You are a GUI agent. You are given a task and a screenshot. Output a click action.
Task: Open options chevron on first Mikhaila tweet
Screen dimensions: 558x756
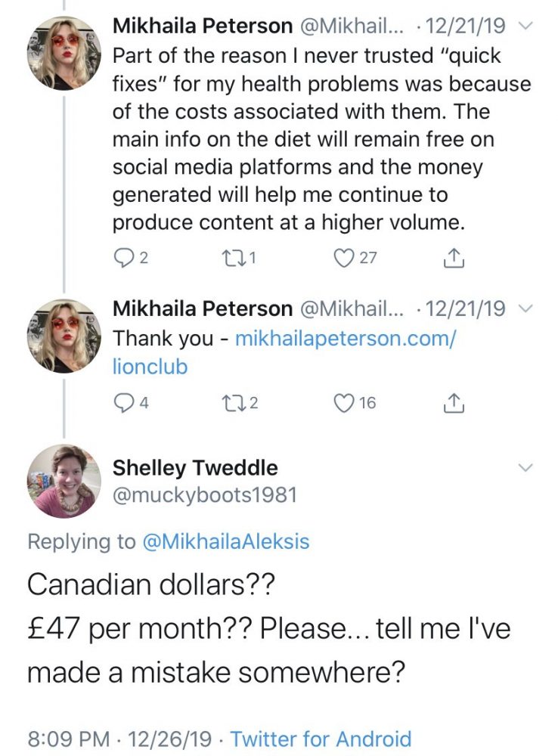point(527,26)
